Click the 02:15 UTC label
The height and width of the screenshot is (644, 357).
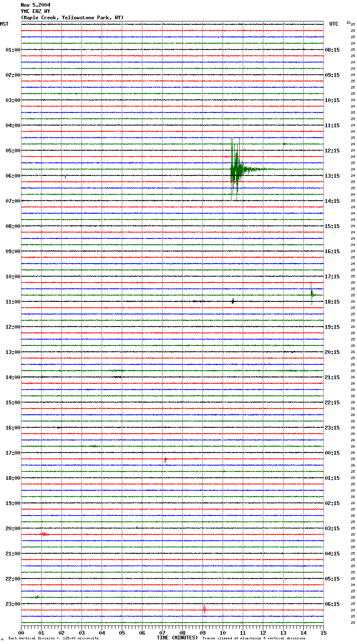pyautogui.click(x=332, y=503)
